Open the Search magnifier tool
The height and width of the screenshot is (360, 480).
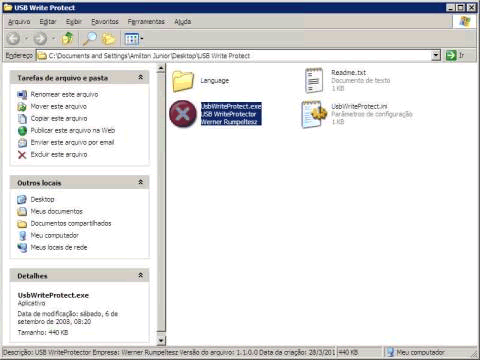click(x=90, y=39)
